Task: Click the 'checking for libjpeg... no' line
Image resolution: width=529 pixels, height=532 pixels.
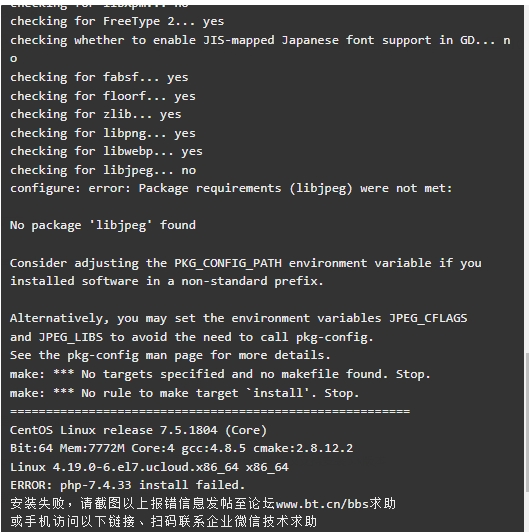Action: pyautogui.click(x=103, y=170)
